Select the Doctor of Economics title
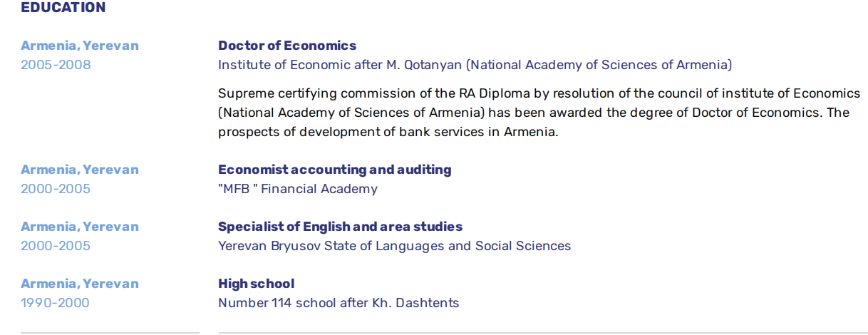Screen dimensions: 868x335 click(x=287, y=46)
